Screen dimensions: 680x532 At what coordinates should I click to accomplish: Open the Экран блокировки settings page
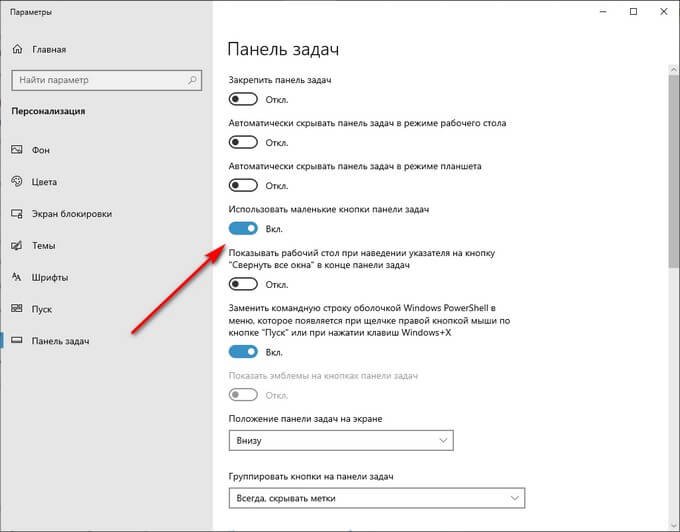pos(72,214)
